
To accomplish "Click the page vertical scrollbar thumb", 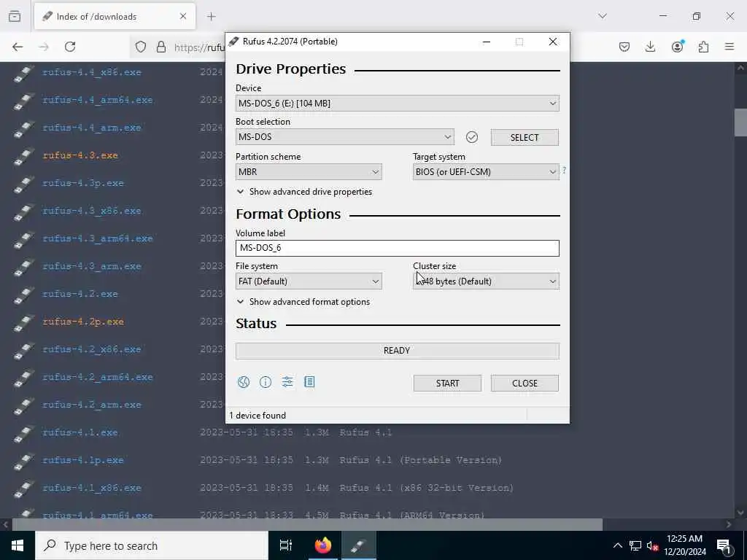I will [x=740, y=122].
